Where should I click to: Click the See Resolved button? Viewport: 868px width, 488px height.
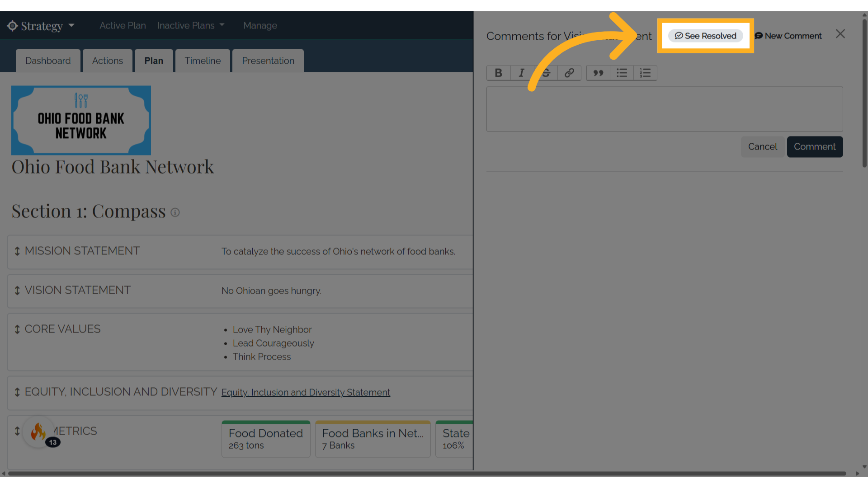click(706, 36)
